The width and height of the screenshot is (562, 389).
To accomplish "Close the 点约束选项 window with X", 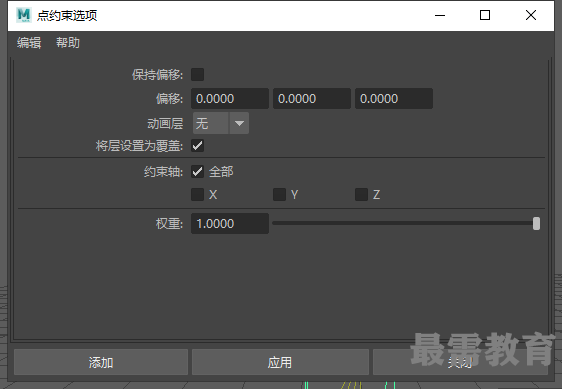I will click(531, 15).
